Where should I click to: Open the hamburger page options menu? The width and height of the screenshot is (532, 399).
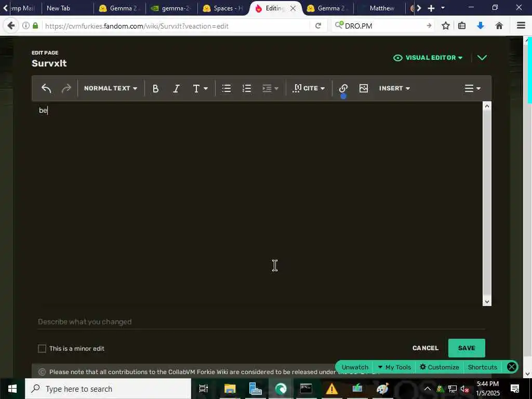tap(472, 88)
